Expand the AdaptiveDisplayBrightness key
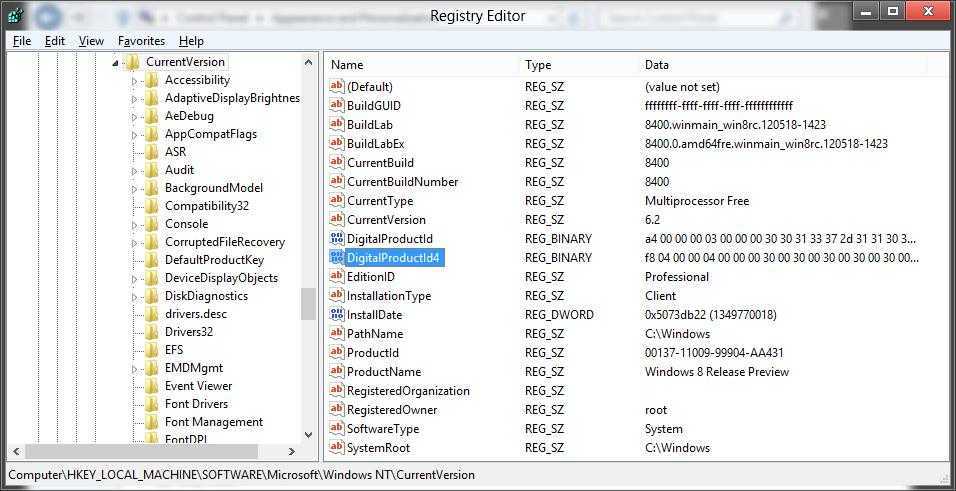The image size is (956, 491). click(135, 98)
